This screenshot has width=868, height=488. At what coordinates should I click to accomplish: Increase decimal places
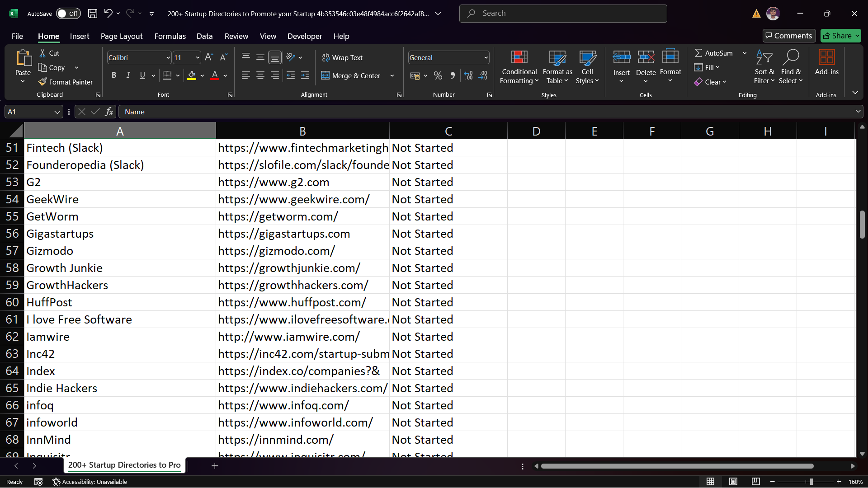pos(468,75)
